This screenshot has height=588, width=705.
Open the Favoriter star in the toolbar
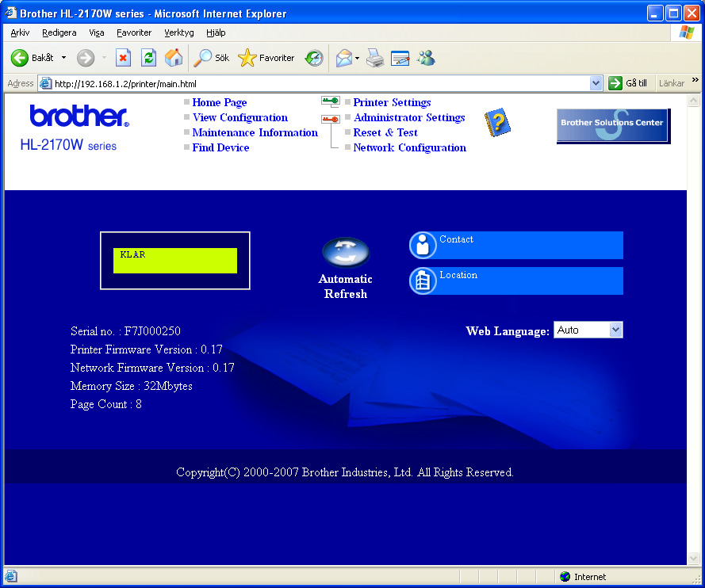(x=266, y=58)
